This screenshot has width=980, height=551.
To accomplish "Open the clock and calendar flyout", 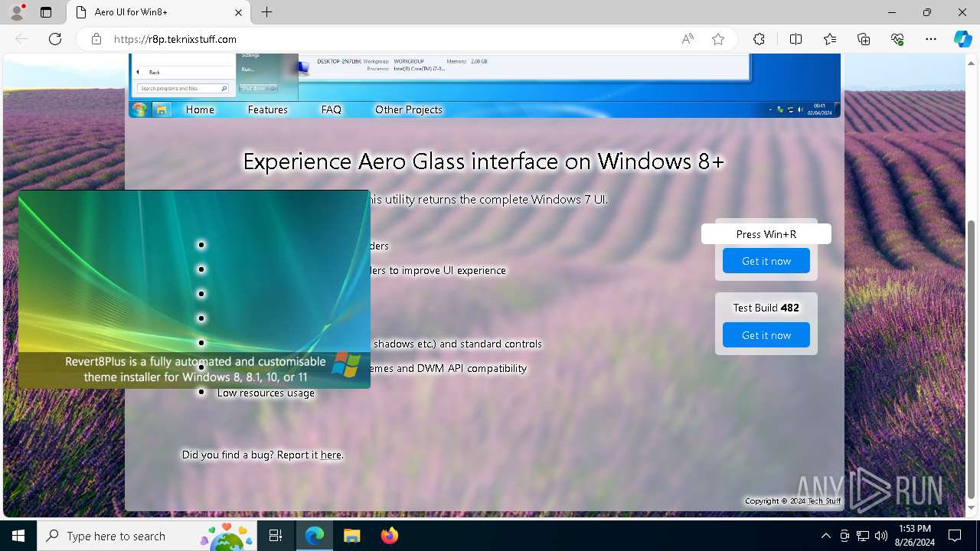I will 914,536.
